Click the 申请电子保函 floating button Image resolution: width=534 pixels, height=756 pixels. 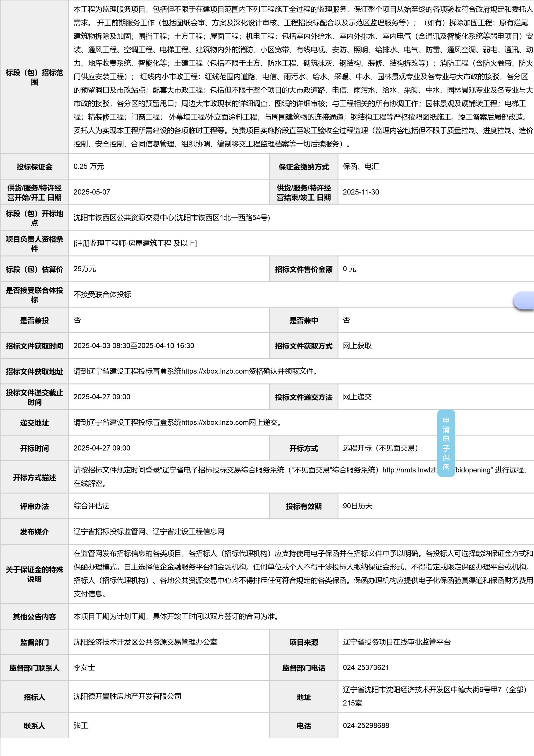pos(446,443)
